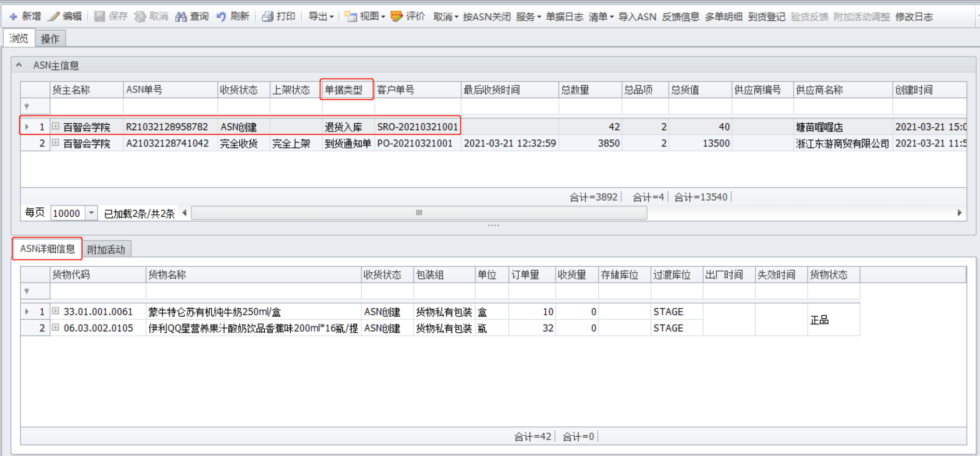Collapse the ASN主信息 panel header
Viewport: 980px width, 456px height.
pos(19,66)
